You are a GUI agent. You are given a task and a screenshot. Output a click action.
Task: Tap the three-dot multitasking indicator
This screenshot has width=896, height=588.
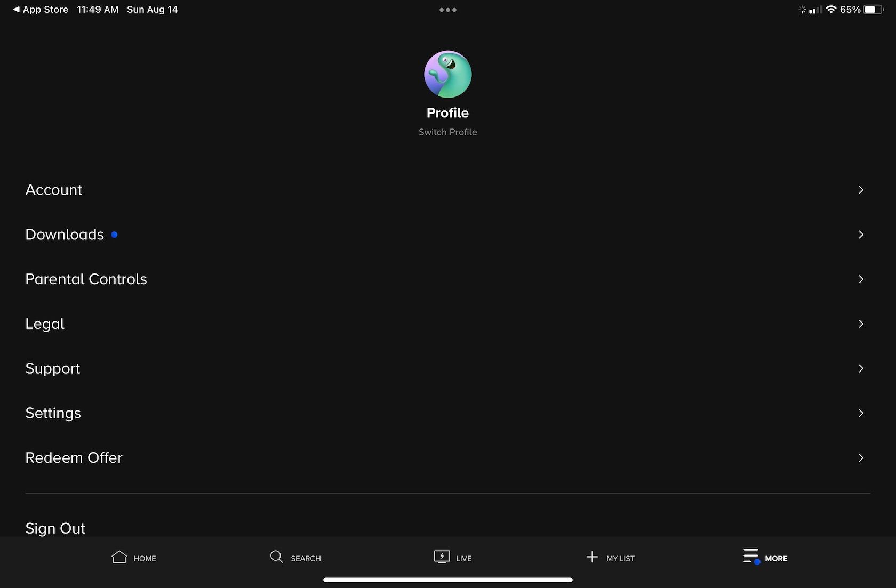click(447, 10)
